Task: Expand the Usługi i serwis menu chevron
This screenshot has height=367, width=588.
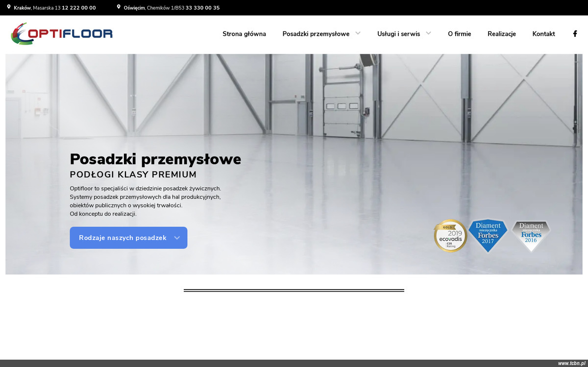Action: (x=428, y=33)
